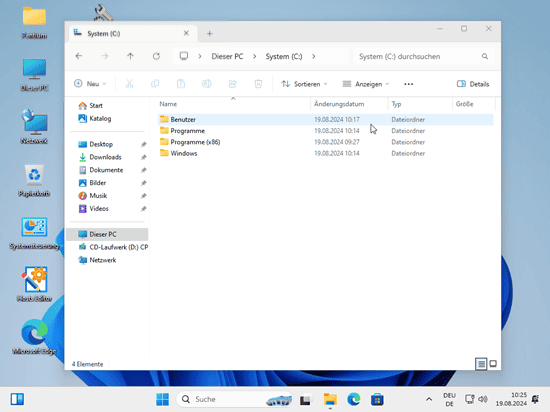The height and width of the screenshot is (412, 550).
Task: Launch Microsoft Edge from the taskbar
Action: tap(354, 399)
